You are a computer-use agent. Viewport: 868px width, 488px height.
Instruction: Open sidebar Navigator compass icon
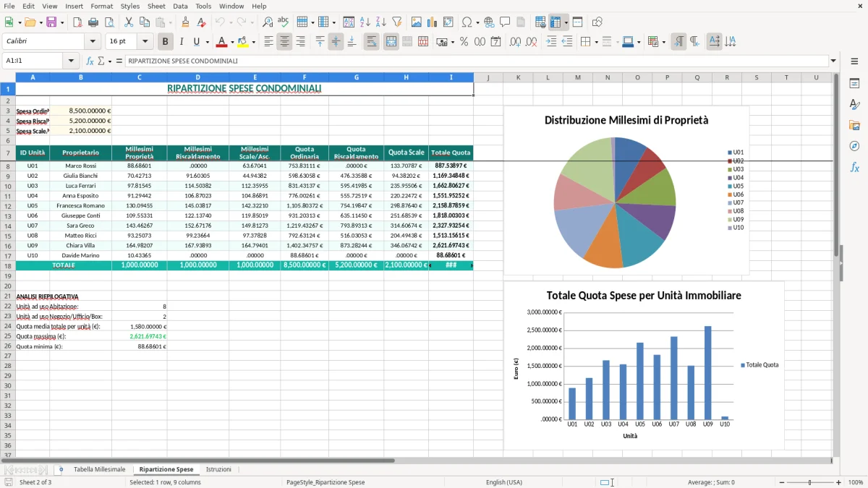tap(854, 147)
